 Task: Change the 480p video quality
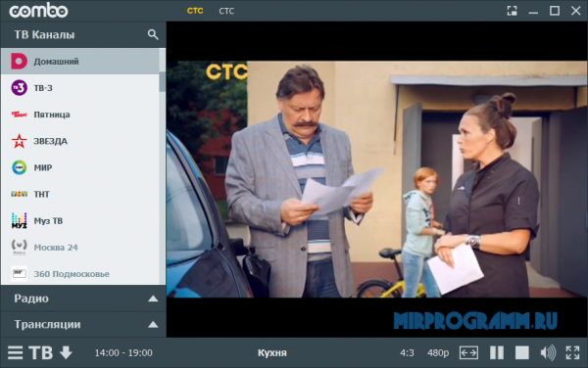(x=438, y=352)
